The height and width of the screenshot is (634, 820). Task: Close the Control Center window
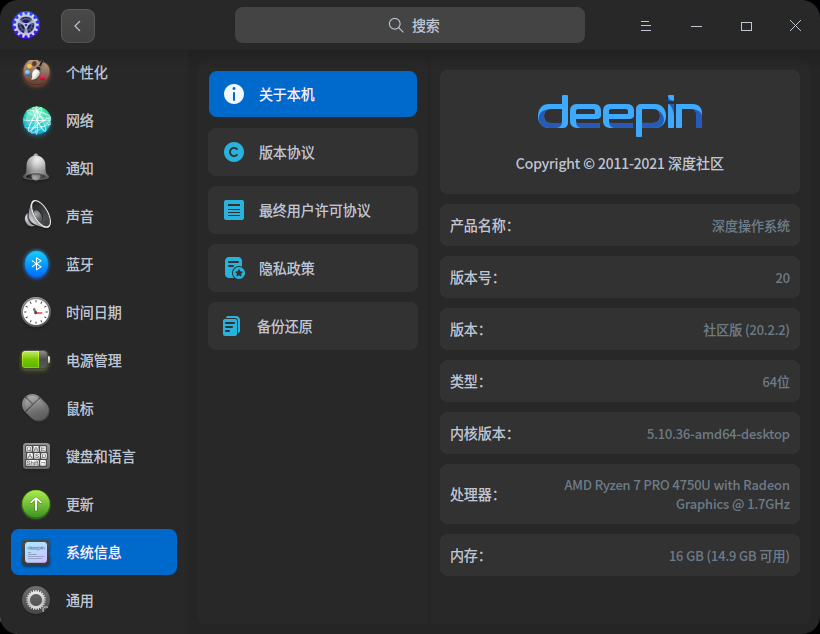coord(795,26)
